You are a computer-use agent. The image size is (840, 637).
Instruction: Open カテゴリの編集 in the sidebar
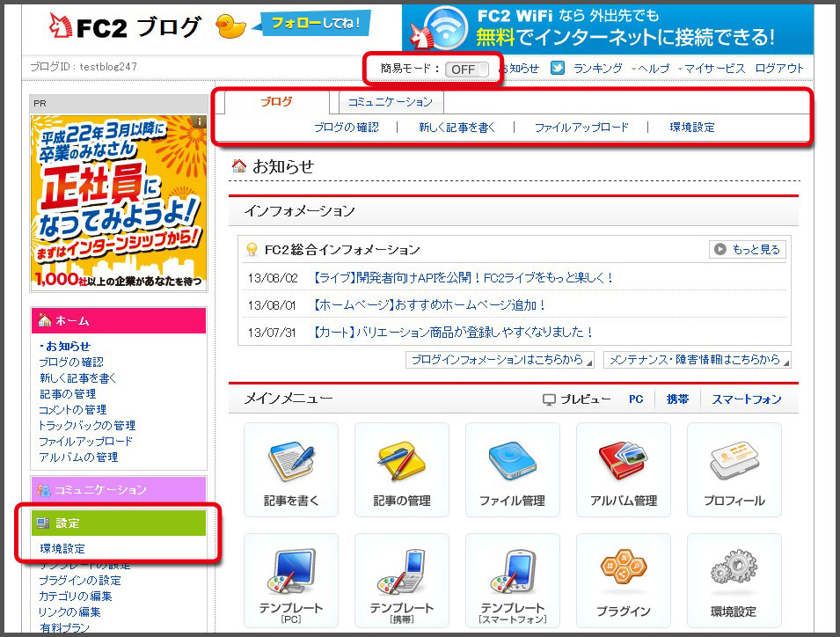pyautogui.click(x=76, y=596)
